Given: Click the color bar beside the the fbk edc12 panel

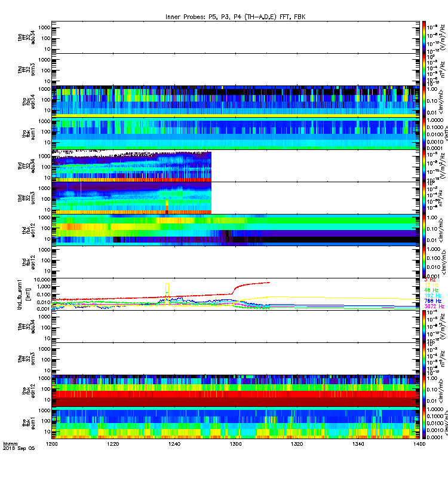Looking at the screenshot, I should tap(424, 391).
